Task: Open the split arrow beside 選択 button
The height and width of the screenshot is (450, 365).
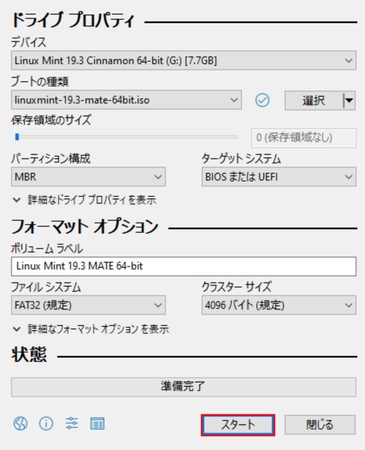Action: 349,100
